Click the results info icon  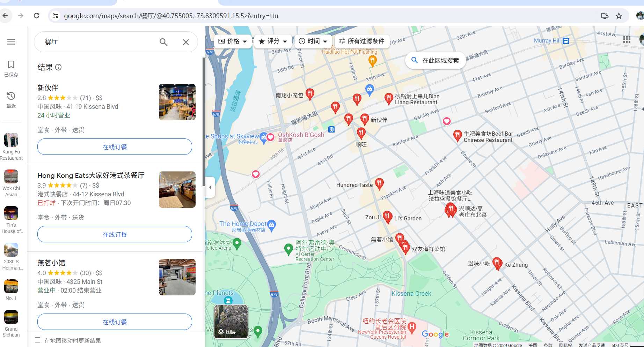tap(58, 67)
